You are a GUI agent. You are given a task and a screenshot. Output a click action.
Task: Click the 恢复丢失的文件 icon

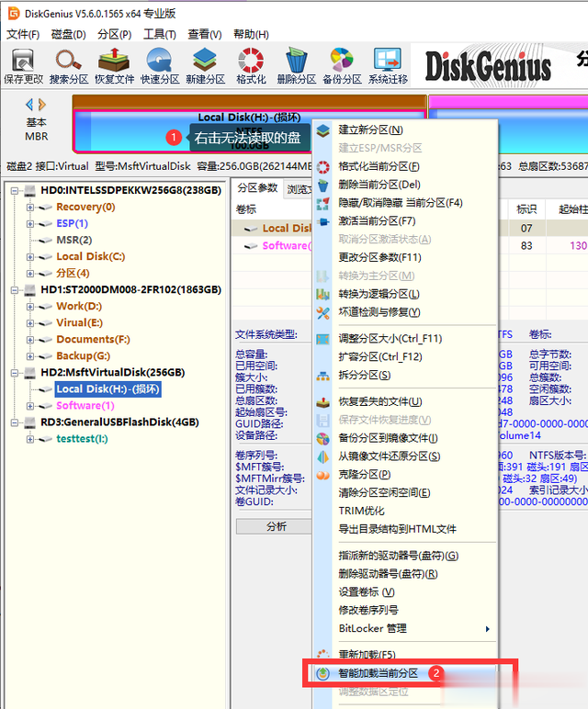pyautogui.click(x=323, y=402)
